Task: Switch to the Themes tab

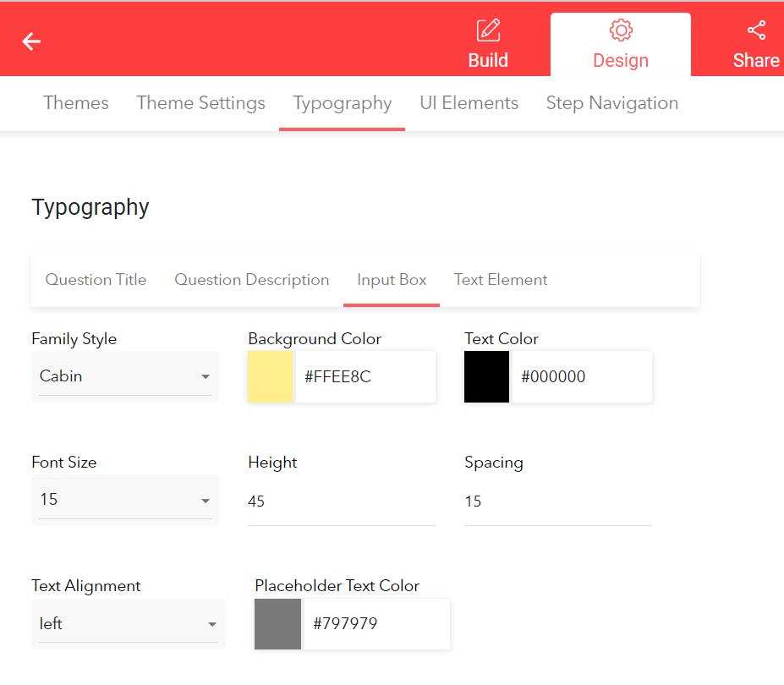Action: click(76, 103)
